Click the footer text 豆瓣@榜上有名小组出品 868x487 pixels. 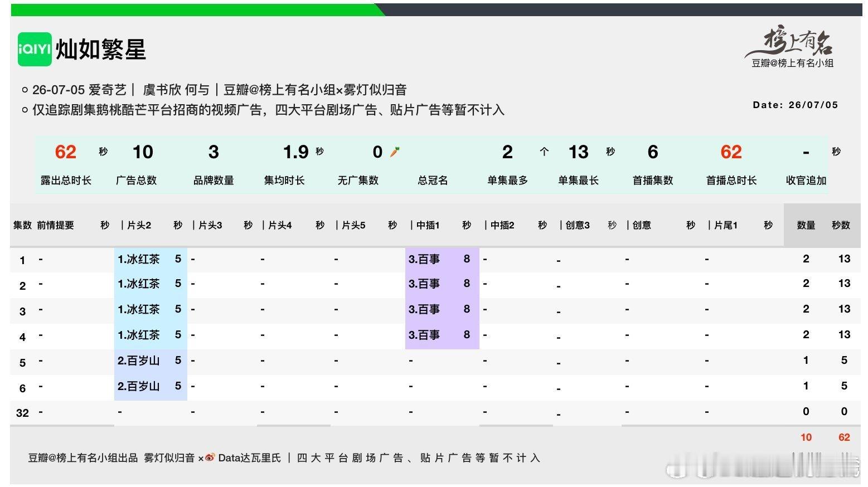[83, 458]
